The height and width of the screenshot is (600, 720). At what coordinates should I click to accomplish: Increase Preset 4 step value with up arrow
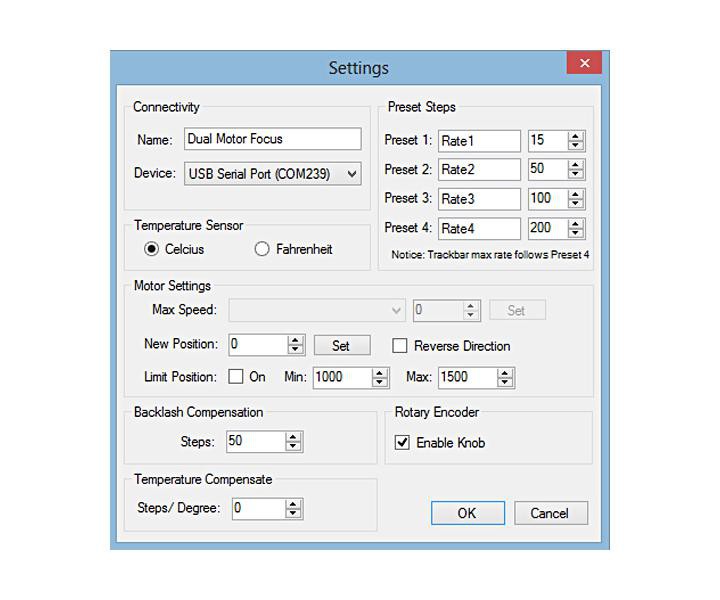pyautogui.click(x=576, y=224)
